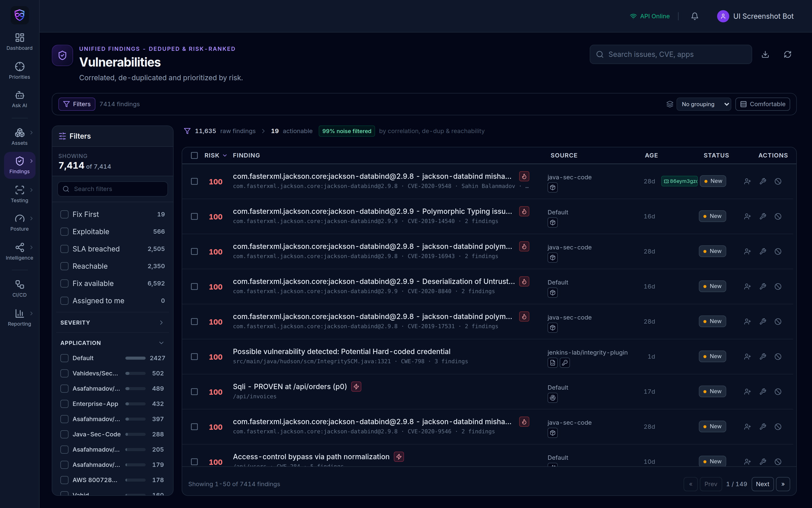Click the flame icon on CVE-2020-8840 row

coord(524,281)
